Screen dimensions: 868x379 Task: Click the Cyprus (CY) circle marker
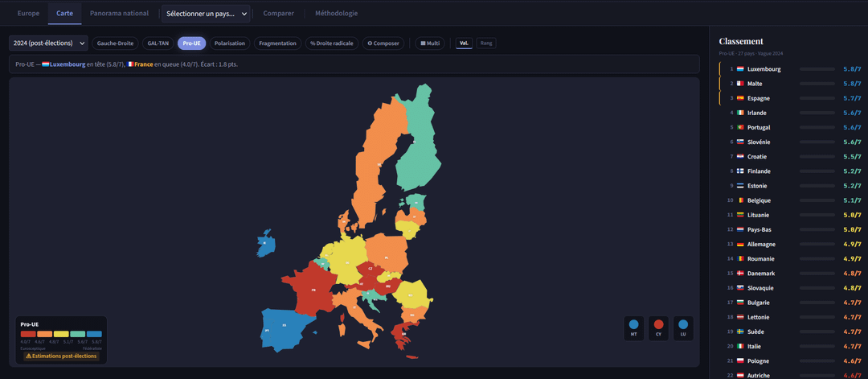point(658,328)
